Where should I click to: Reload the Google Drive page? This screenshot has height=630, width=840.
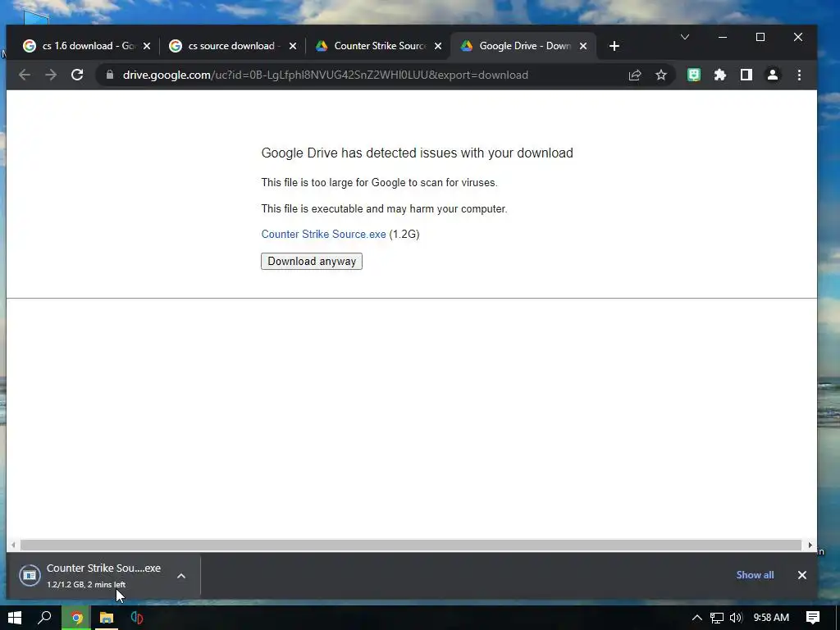[x=77, y=75]
